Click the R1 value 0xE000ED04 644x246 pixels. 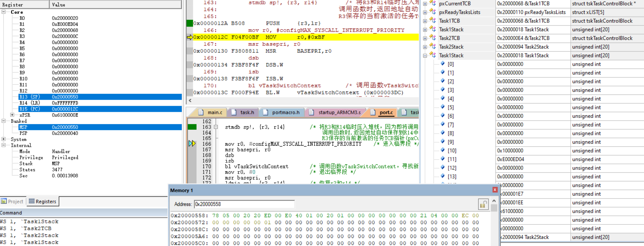pos(65,24)
